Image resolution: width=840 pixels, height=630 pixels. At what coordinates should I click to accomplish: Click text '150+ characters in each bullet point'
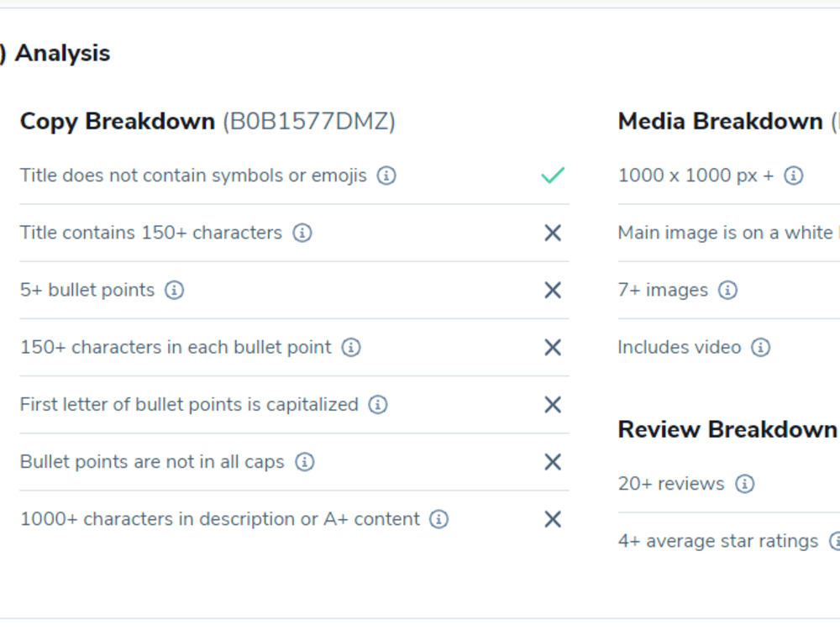click(176, 348)
